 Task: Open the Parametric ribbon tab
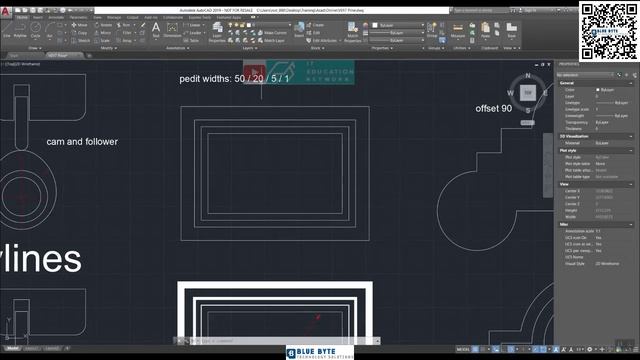click(78, 18)
